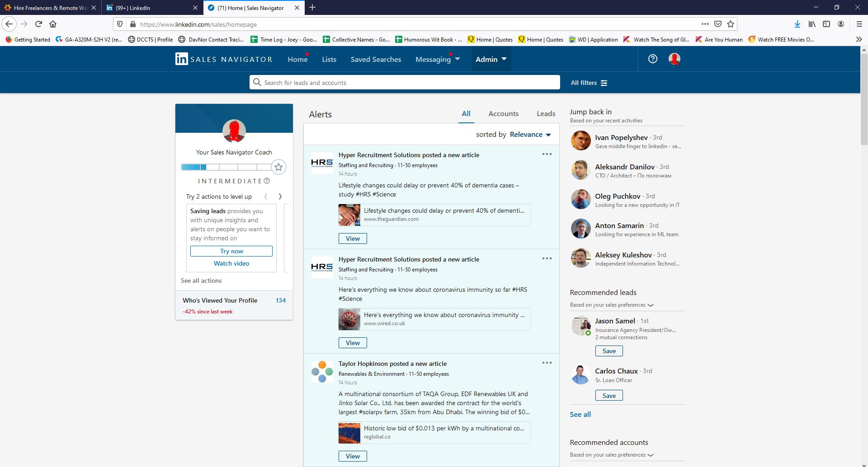Click the Taylor Hopkinson company logo
The width and height of the screenshot is (868, 467).
coord(322,372)
